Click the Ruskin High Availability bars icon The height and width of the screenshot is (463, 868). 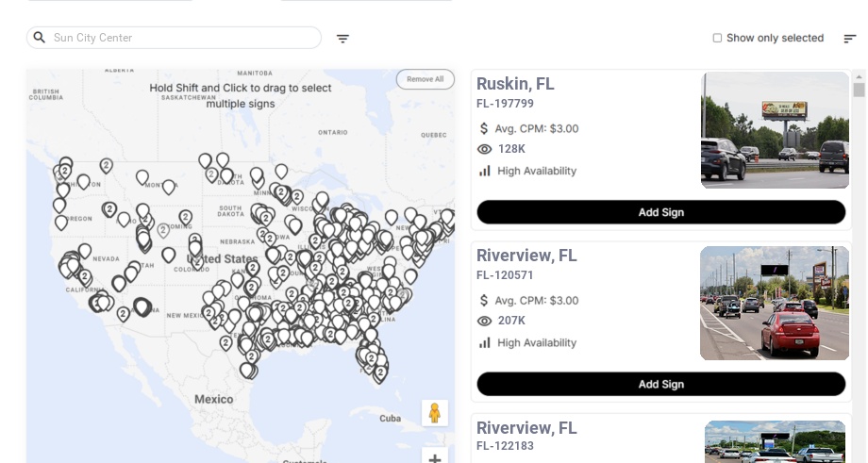pyautogui.click(x=485, y=171)
